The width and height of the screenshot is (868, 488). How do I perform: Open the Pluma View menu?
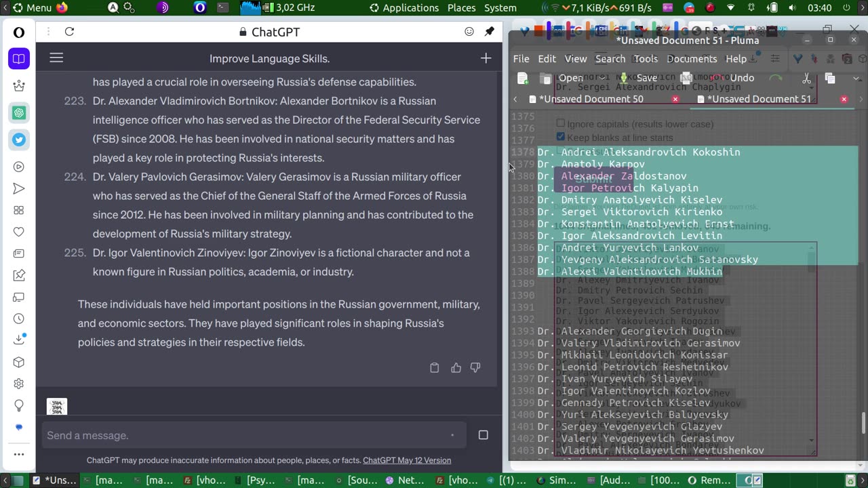click(576, 59)
